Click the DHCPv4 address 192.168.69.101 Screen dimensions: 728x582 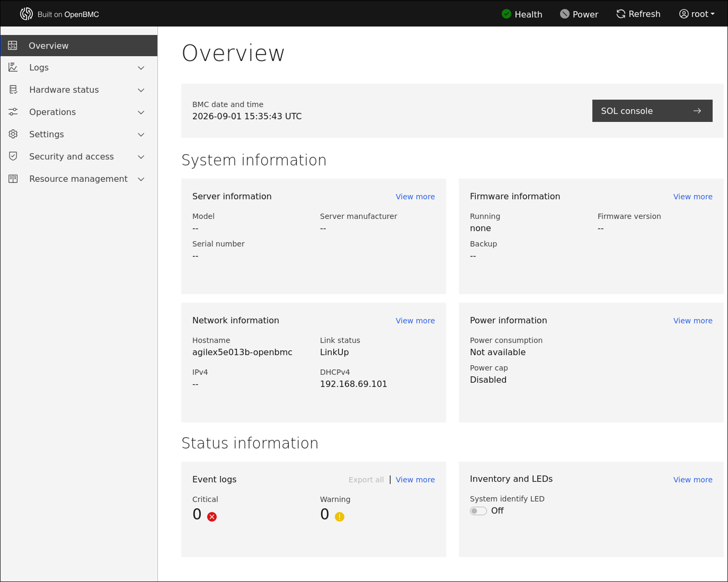[x=353, y=384]
